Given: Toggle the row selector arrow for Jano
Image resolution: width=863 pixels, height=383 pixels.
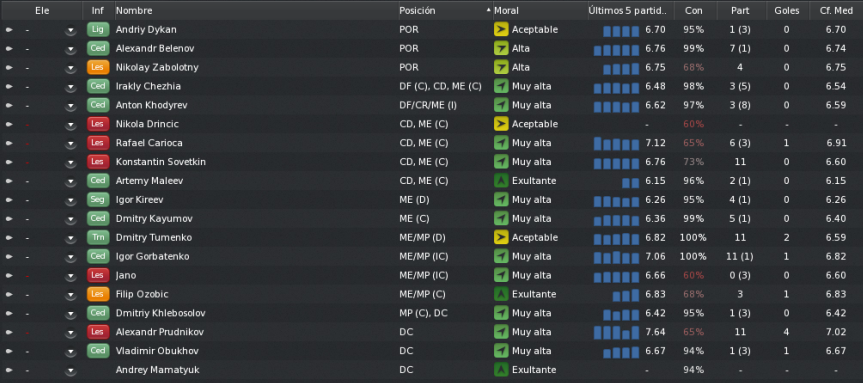Looking at the screenshot, I should pyautogui.click(x=9, y=276).
